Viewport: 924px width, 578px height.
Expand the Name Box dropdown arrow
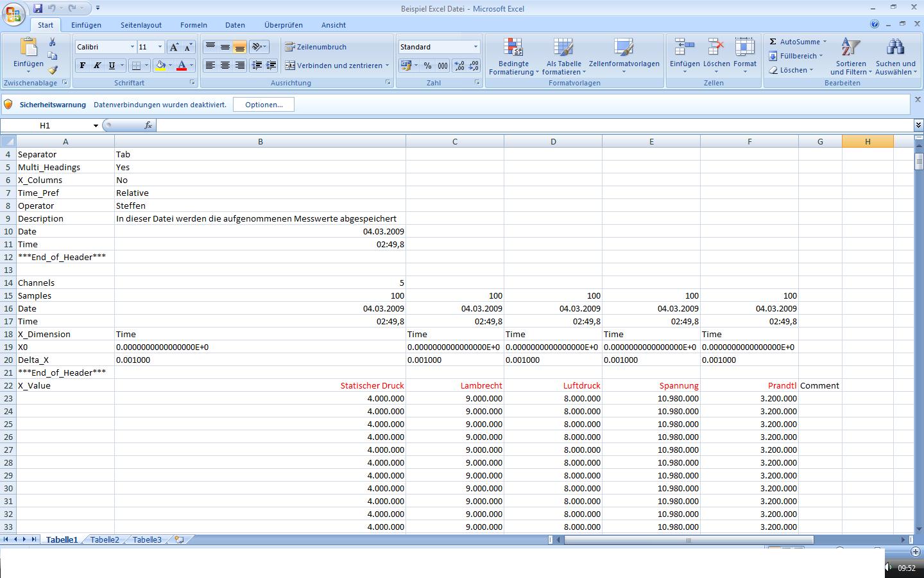pos(96,125)
